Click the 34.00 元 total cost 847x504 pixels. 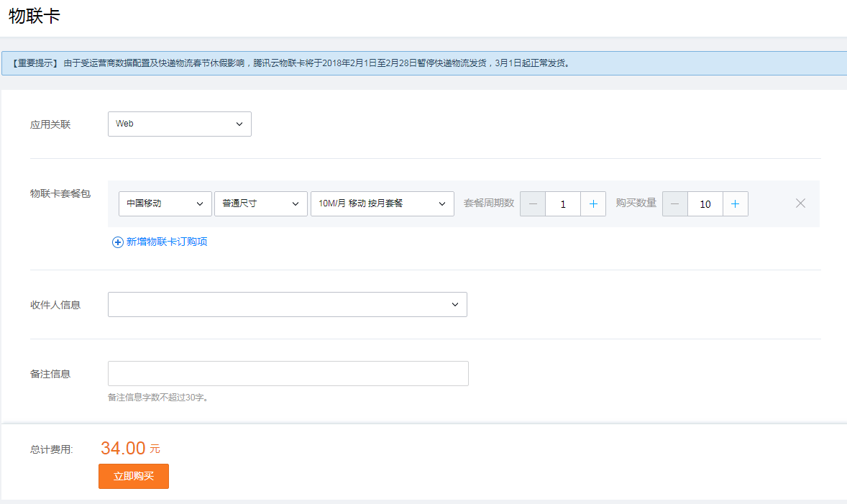coord(130,448)
